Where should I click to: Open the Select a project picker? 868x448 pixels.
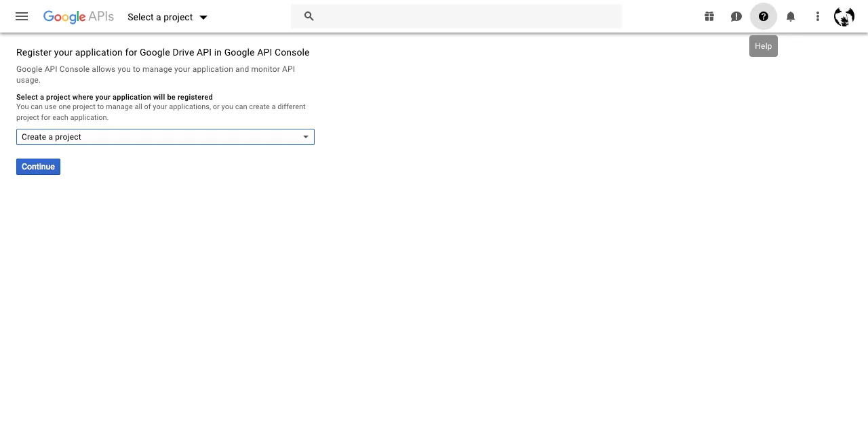pos(167,17)
